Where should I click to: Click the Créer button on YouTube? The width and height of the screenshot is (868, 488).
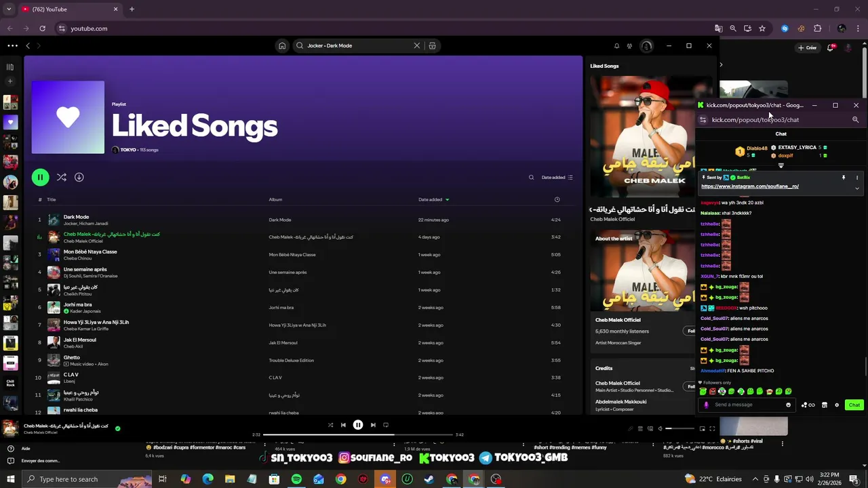(807, 47)
